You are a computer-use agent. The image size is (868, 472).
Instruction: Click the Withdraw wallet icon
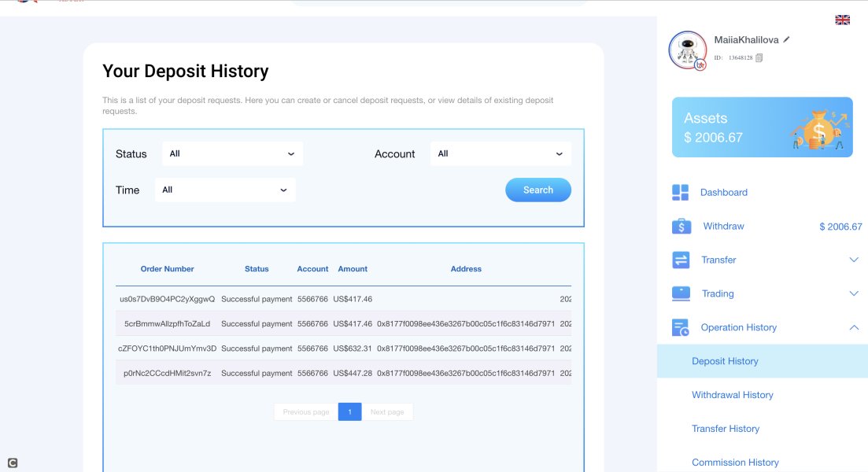(x=681, y=226)
